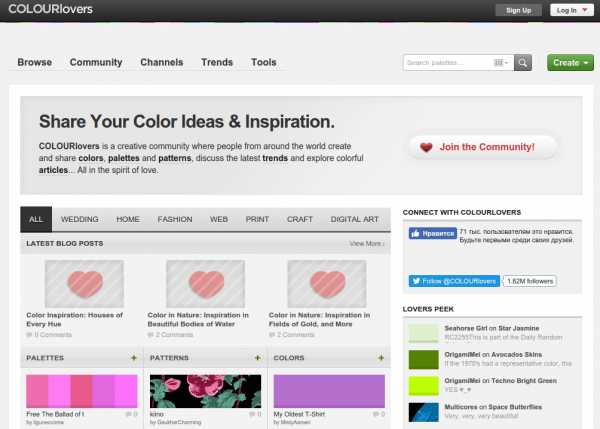Viewport: 600px width, 429px height.
Task: Open Houses of Every Hue heart thumbnail
Action: (84, 284)
